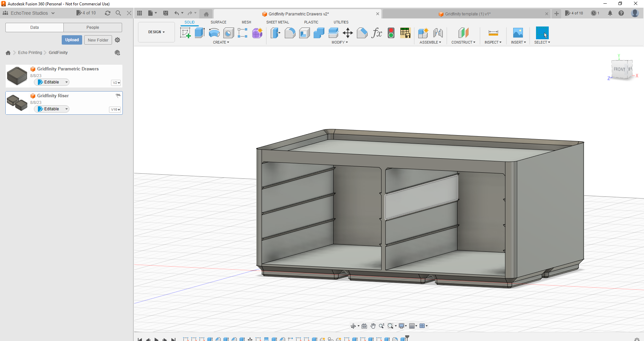Activate the Pan hand tool in navigation bar

(373, 326)
